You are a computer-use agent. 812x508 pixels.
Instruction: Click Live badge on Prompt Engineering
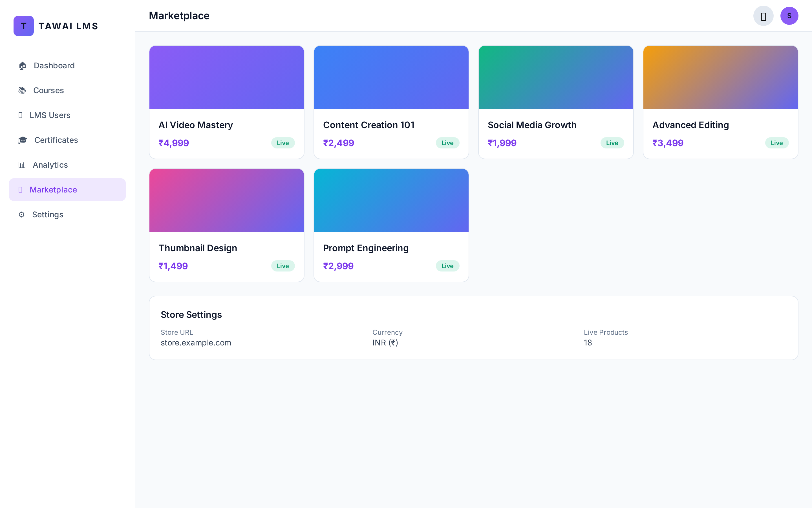(448, 266)
